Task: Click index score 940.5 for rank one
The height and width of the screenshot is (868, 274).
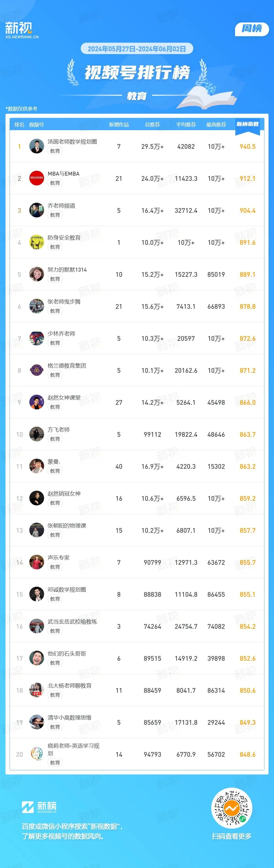Action: [247, 147]
